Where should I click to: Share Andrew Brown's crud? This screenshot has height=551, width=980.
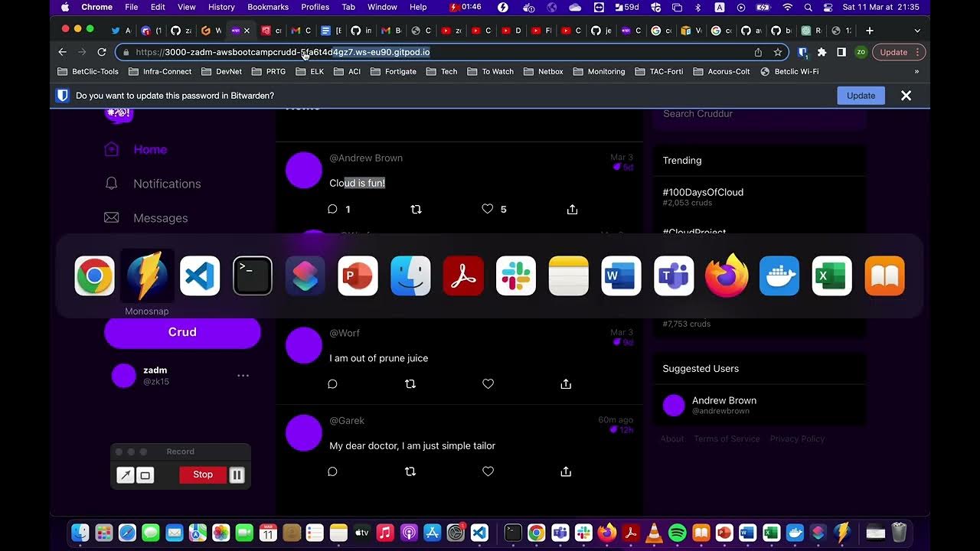click(572, 209)
